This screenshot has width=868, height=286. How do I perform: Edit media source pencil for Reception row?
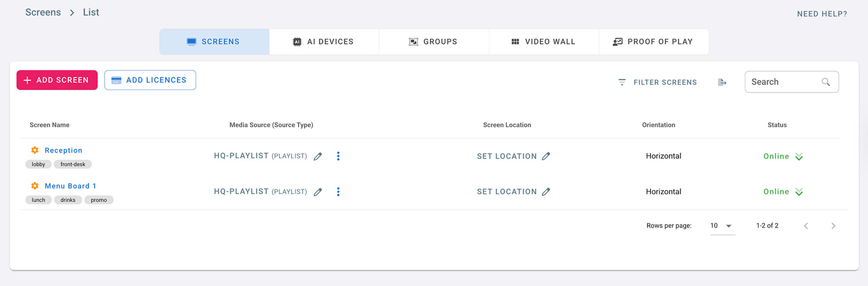318,157
